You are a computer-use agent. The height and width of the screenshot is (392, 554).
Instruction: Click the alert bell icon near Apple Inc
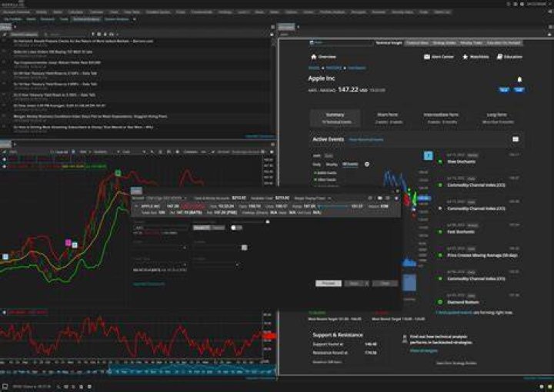pos(519,79)
